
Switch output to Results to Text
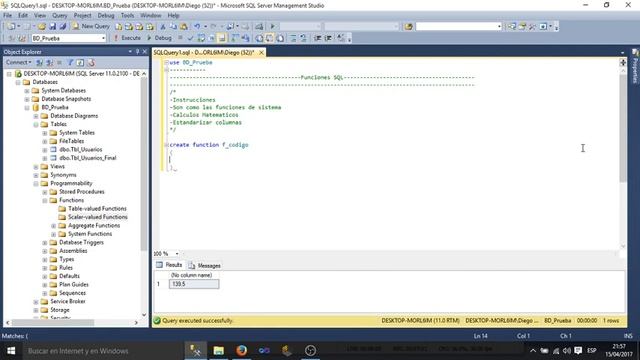(x=259, y=38)
